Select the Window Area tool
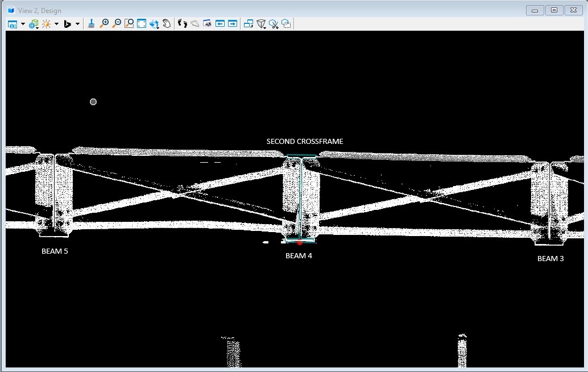Viewport: 588px width, 372px height. click(129, 23)
